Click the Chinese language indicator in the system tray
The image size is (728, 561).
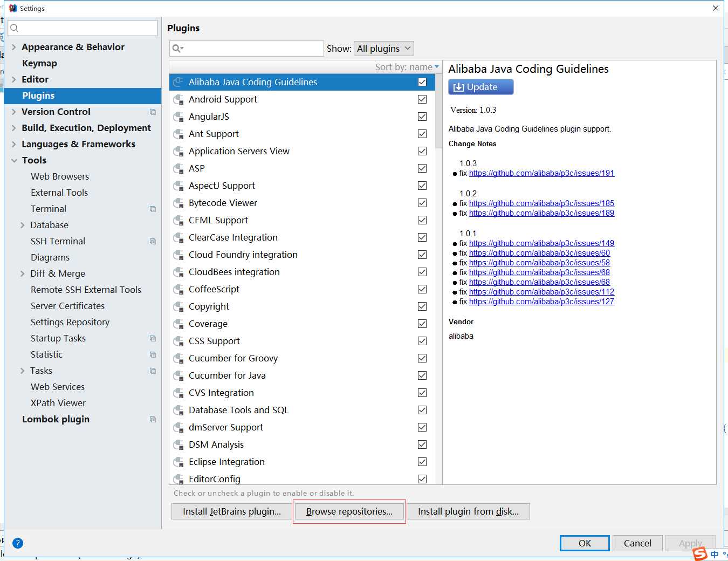pos(715,555)
